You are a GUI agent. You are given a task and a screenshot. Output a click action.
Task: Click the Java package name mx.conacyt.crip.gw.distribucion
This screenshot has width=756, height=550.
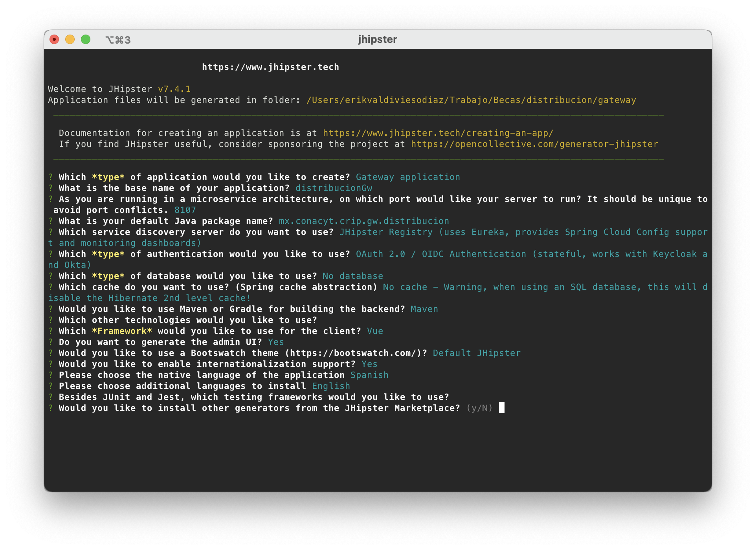(x=364, y=221)
